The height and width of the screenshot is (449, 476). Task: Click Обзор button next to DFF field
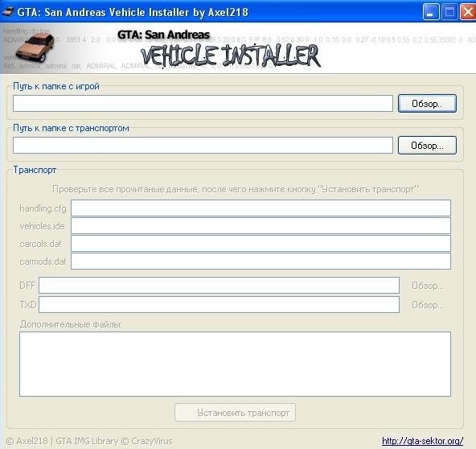click(428, 286)
